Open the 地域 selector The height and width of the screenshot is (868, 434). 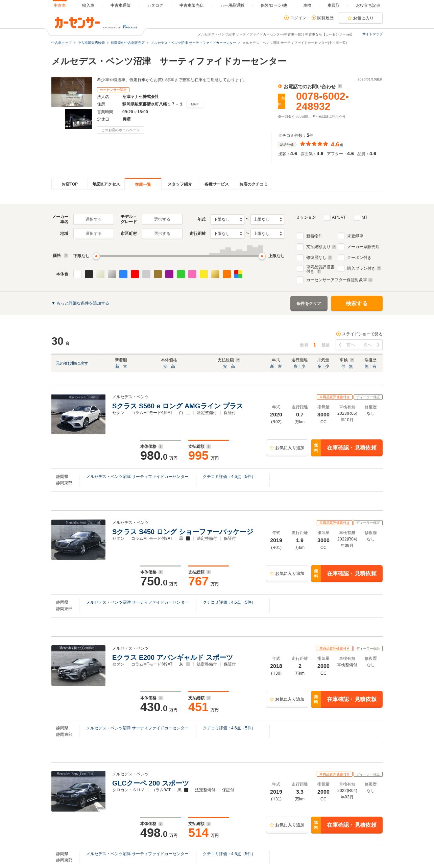[x=94, y=234]
